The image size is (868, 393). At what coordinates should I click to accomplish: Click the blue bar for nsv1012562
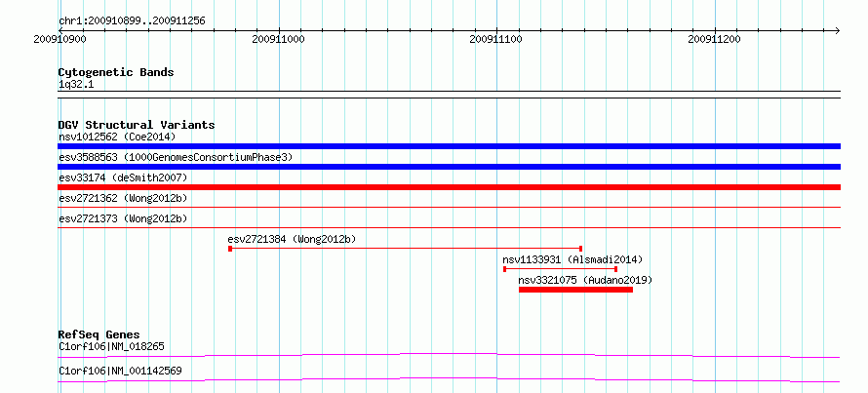pyautogui.click(x=449, y=146)
